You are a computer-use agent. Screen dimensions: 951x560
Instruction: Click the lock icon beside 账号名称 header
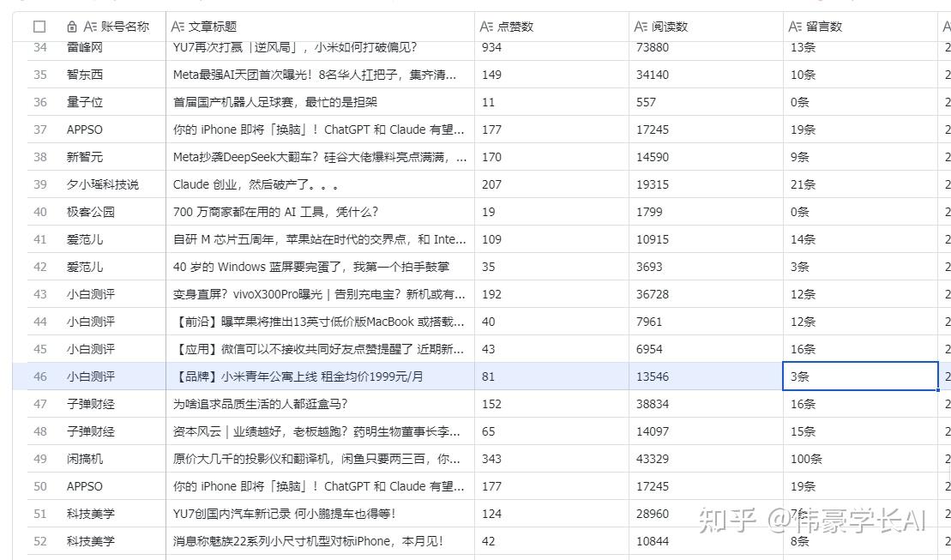tap(71, 27)
